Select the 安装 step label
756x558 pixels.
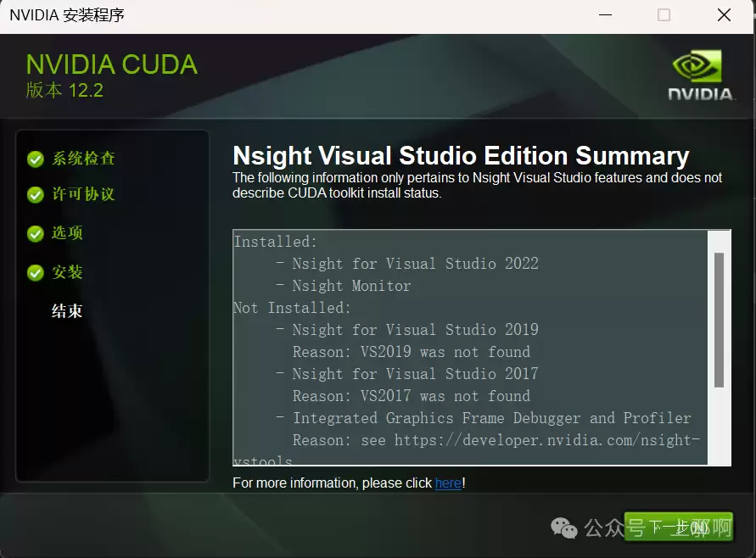(x=68, y=272)
